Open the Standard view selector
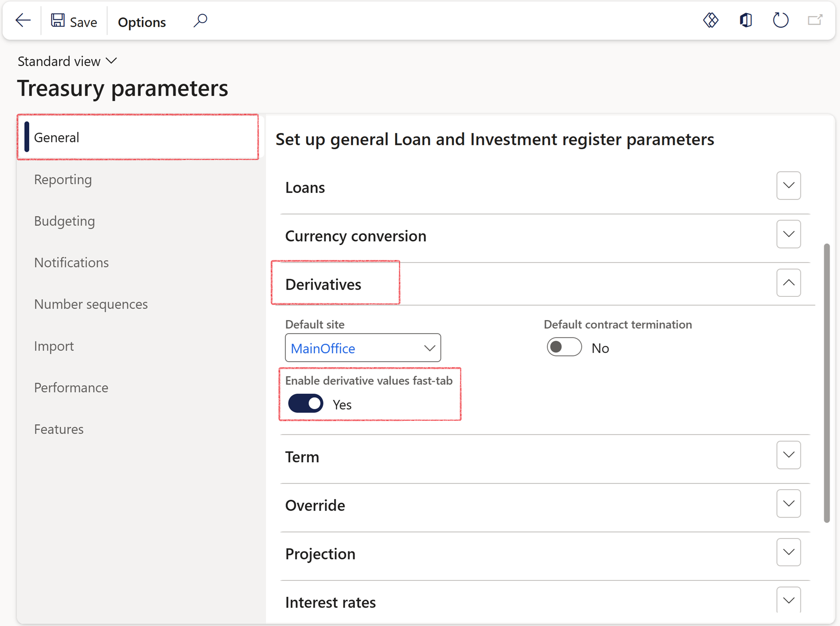The image size is (840, 626). pyautogui.click(x=67, y=61)
